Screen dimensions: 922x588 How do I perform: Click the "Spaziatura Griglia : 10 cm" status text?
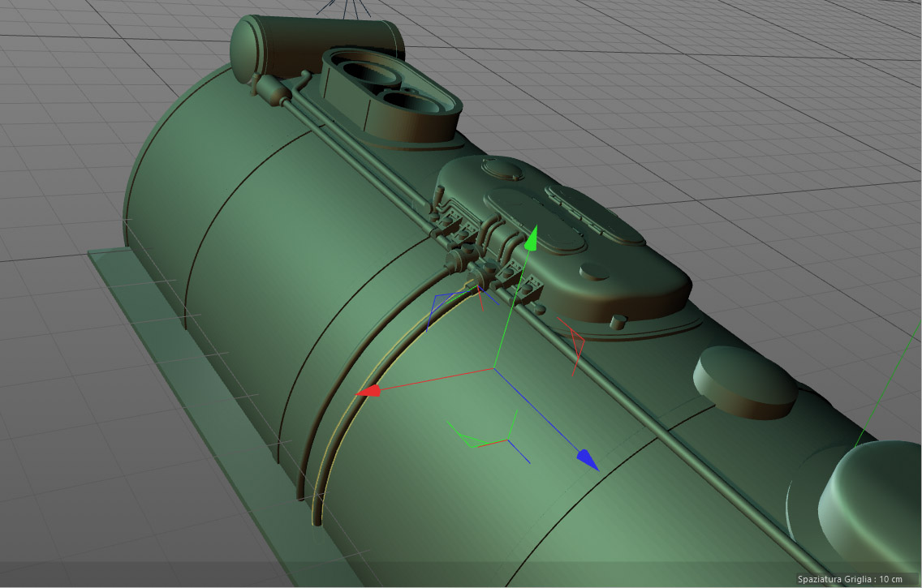850,579
